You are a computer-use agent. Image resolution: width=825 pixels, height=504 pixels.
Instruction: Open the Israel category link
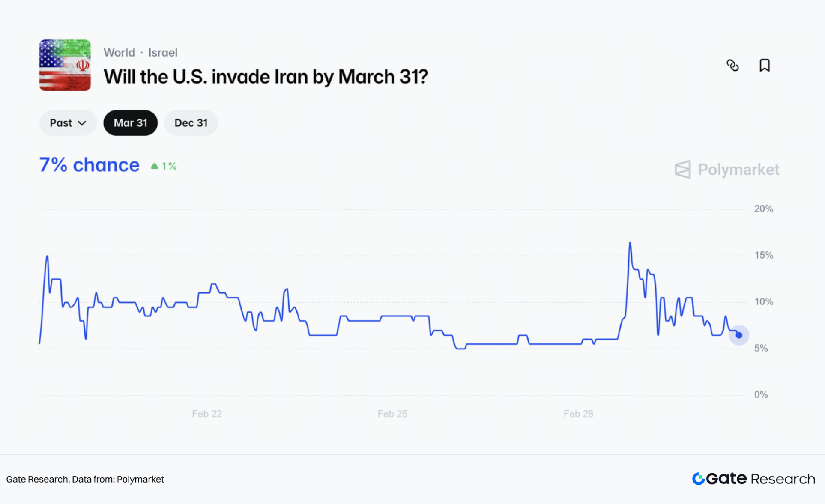[x=163, y=53]
